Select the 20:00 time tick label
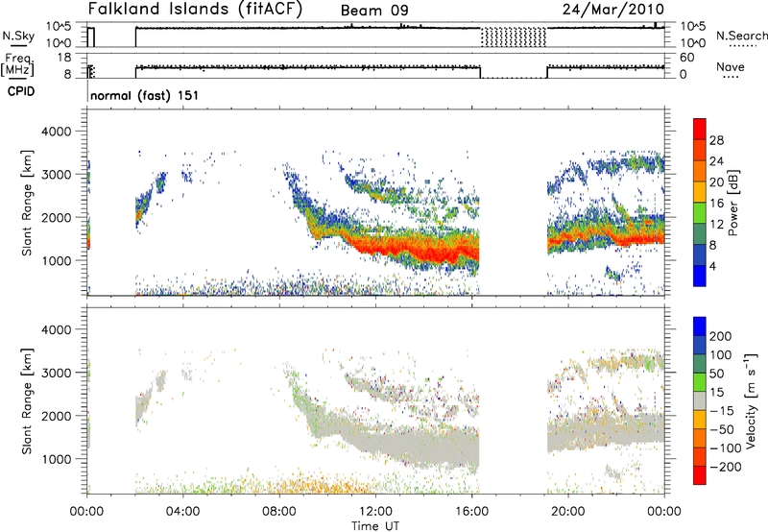Viewport: 768px width, 532px height. point(567,512)
